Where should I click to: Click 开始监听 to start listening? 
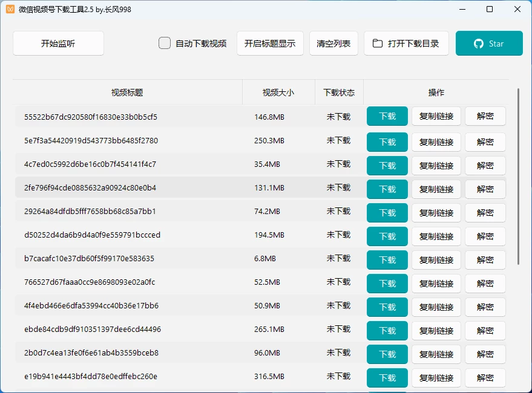58,43
